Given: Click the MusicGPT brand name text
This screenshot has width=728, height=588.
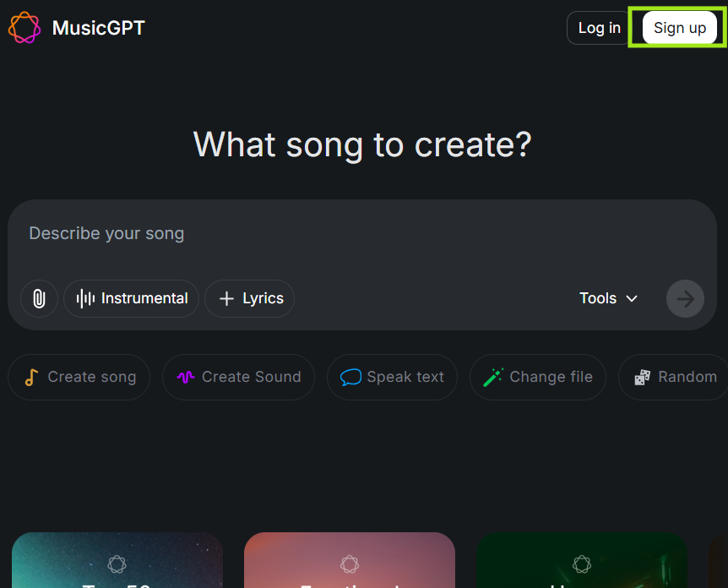Looking at the screenshot, I should (x=98, y=28).
